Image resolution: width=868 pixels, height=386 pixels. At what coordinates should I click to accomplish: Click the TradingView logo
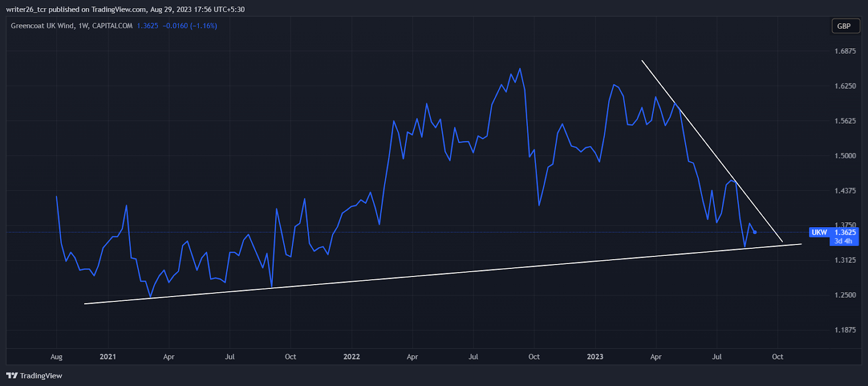point(34,376)
